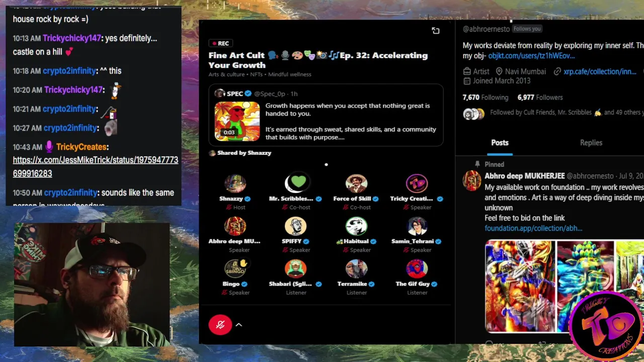The image size is (644, 362).
Task: Open the objkt.com profile link
Action: pos(531,56)
